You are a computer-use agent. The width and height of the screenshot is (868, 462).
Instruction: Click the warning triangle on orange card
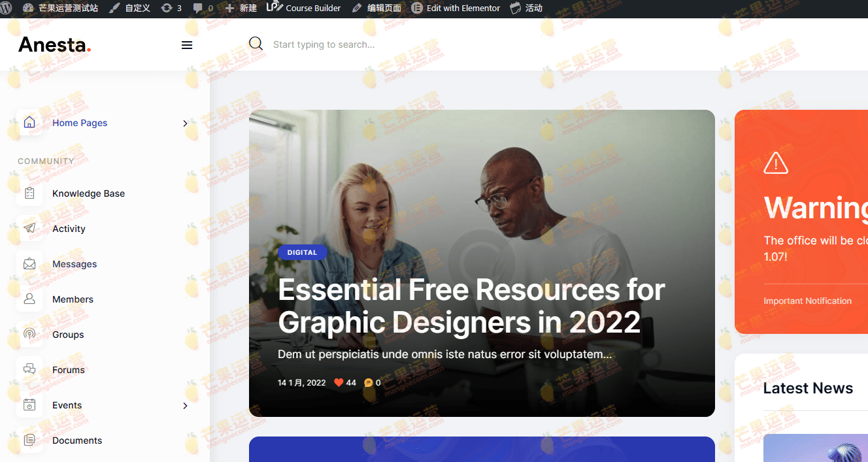(776, 163)
